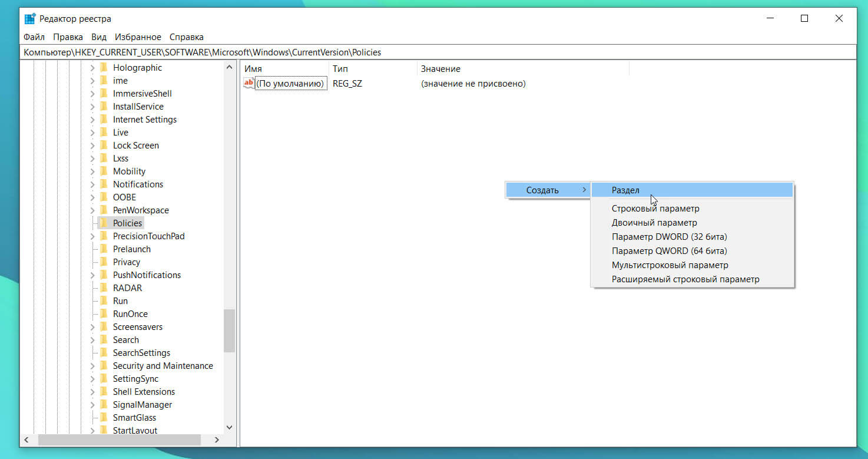Select the SettingSync key

click(x=136, y=379)
